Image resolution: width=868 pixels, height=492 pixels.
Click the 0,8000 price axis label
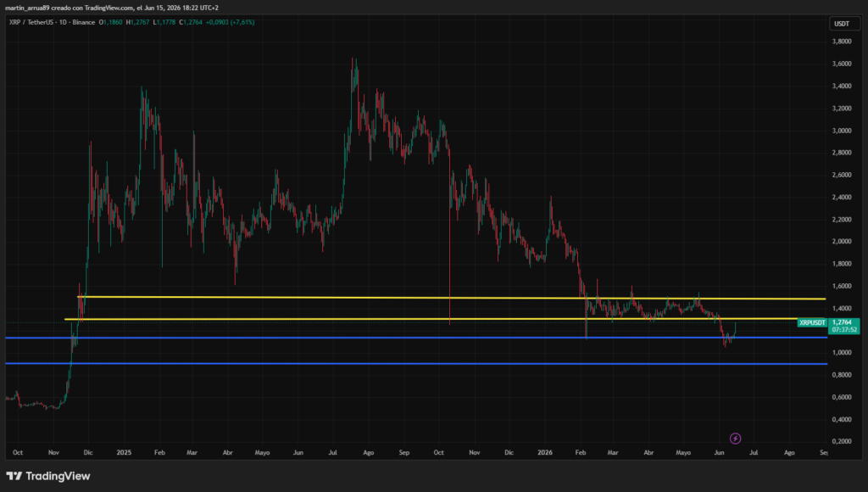point(842,375)
